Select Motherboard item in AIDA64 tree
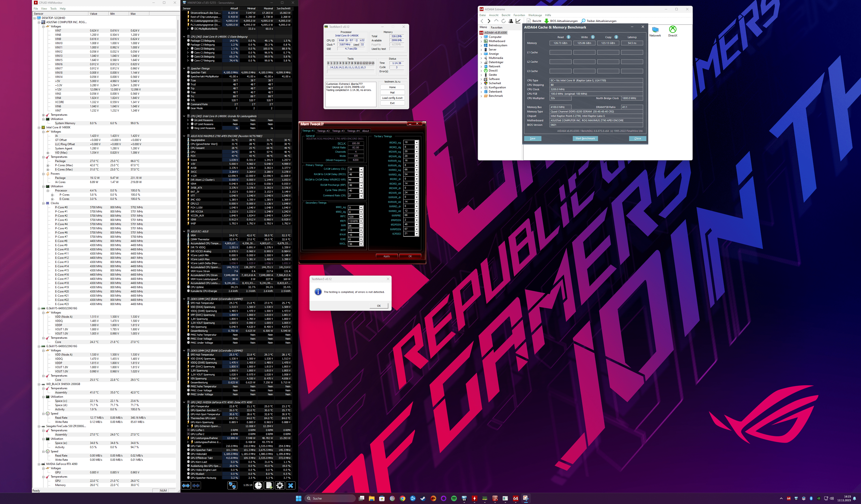The height and width of the screenshot is (504, 861). tap(497, 41)
